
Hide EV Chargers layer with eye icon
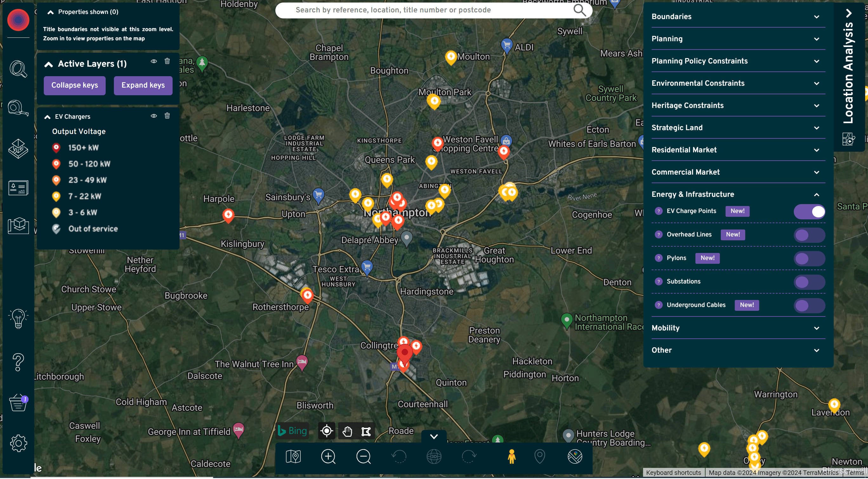click(154, 116)
